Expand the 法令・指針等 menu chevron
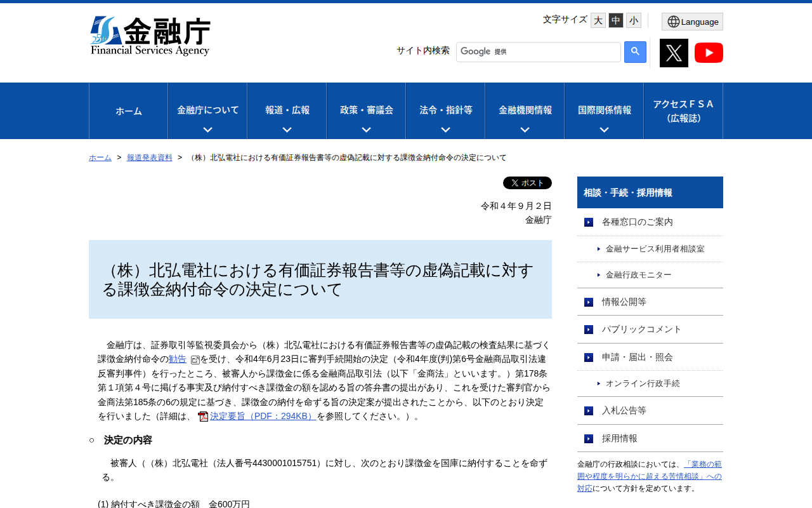Image resolution: width=812 pixels, height=508 pixels. [445, 130]
